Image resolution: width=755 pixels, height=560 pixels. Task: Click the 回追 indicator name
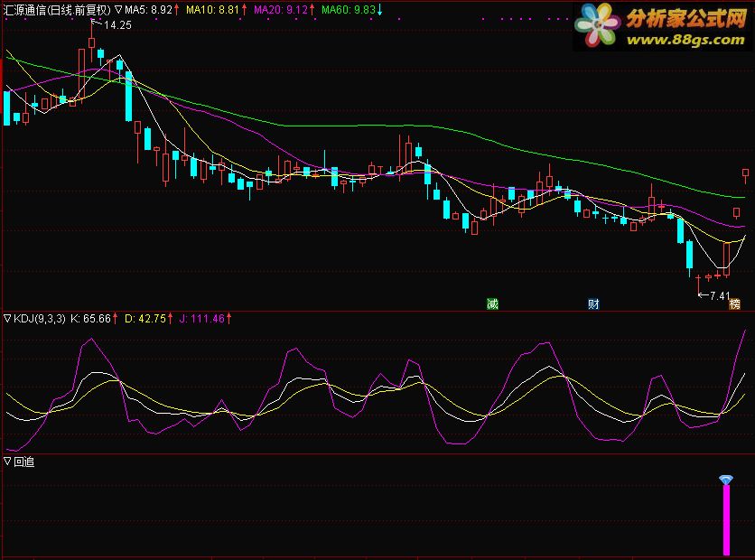[x=23, y=462]
